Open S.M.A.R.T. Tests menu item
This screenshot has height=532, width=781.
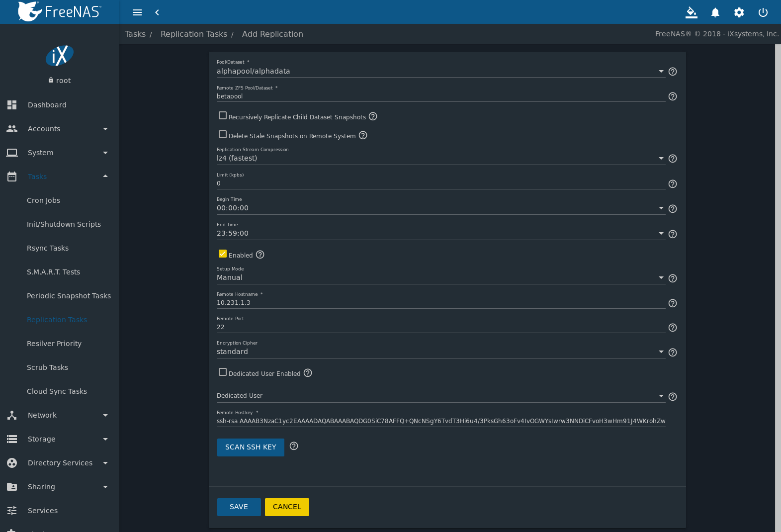tap(60, 272)
